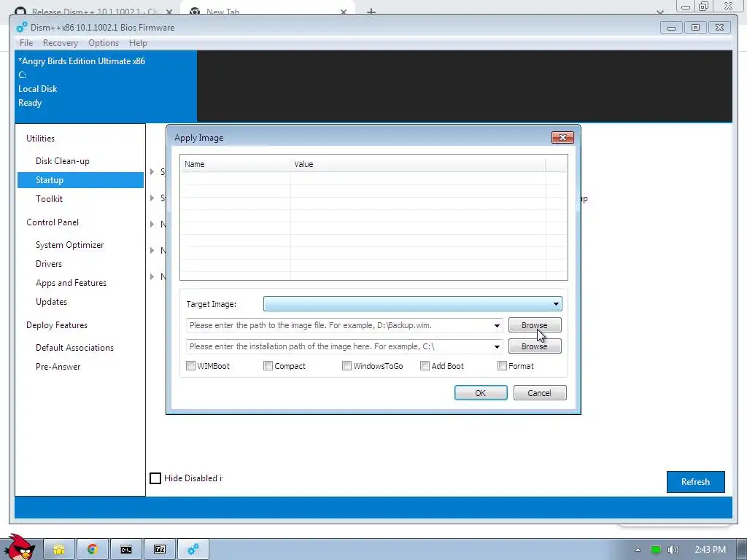Expand the fourth startup list group arrow

tap(152, 250)
